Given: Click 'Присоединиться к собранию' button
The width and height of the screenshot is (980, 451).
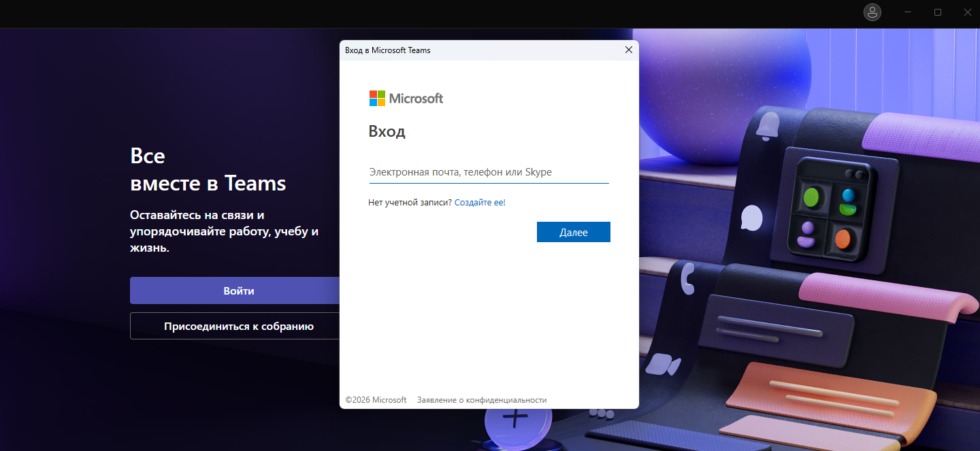Looking at the screenshot, I should point(235,326).
